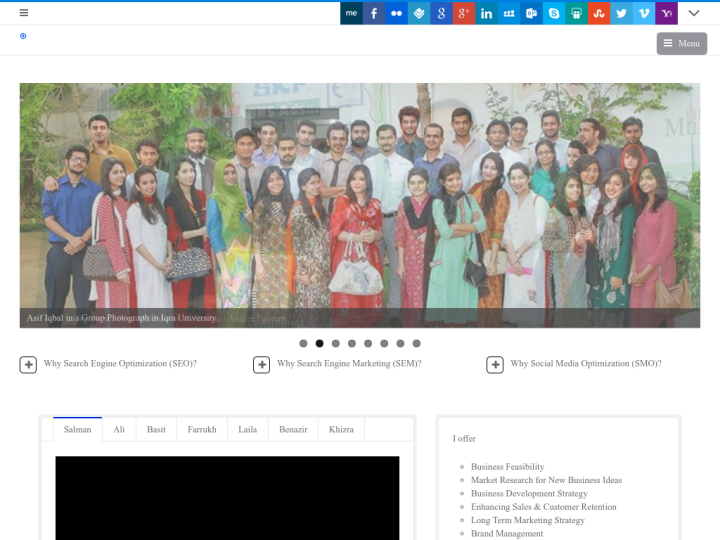The height and width of the screenshot is (540, 720).
Task: Expand Why Social Media Optimization (SMO)?
Action: click(495, 365)
